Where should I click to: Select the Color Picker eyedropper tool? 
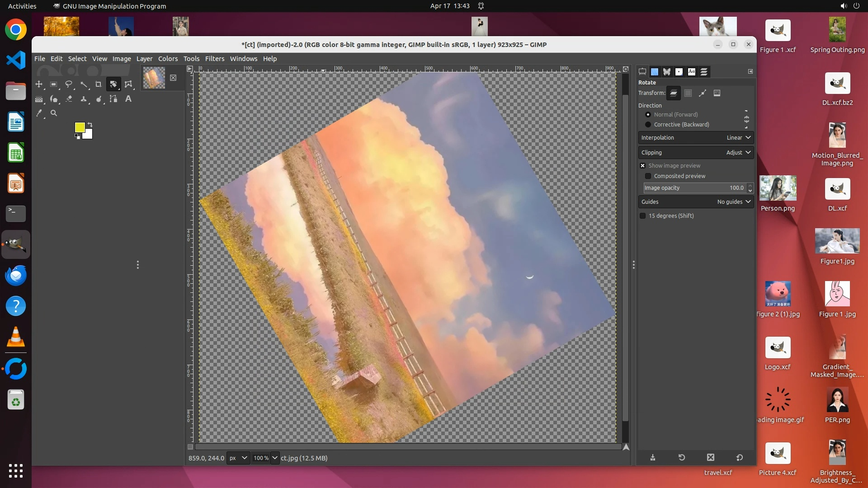click(39, 113)
